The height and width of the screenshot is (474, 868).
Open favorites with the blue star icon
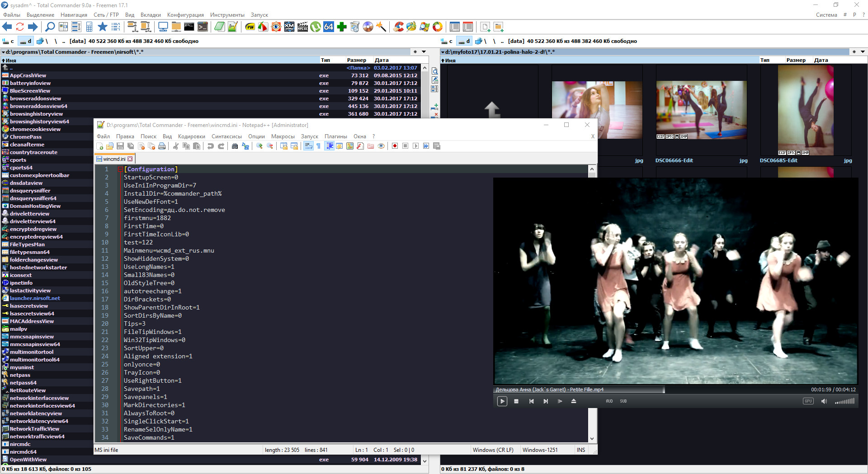tap(103, 27)
